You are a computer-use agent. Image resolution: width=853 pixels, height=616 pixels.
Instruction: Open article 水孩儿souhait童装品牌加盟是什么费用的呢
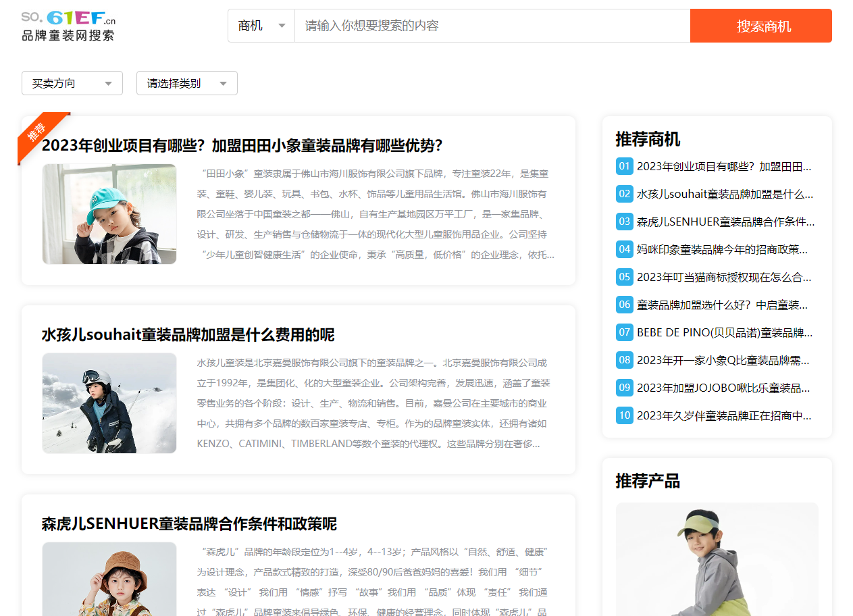[x=188, y=335]
